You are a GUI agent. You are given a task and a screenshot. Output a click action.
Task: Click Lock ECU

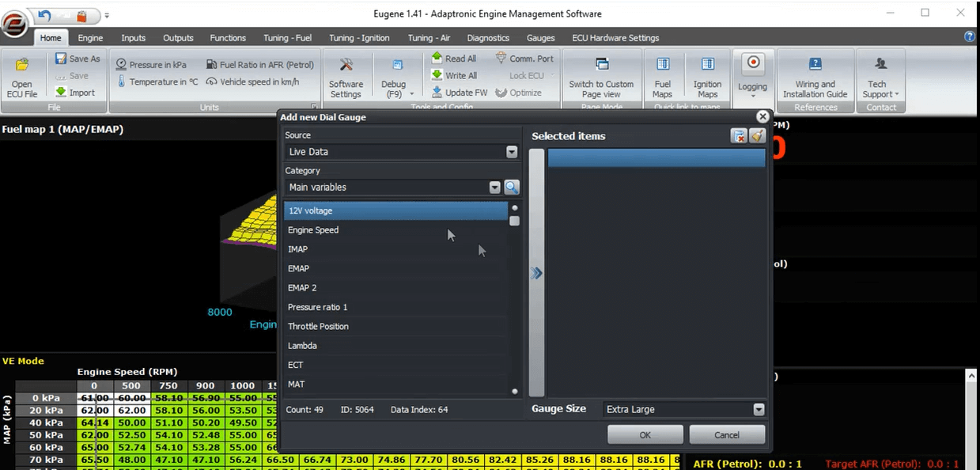[x=525, y=75]
